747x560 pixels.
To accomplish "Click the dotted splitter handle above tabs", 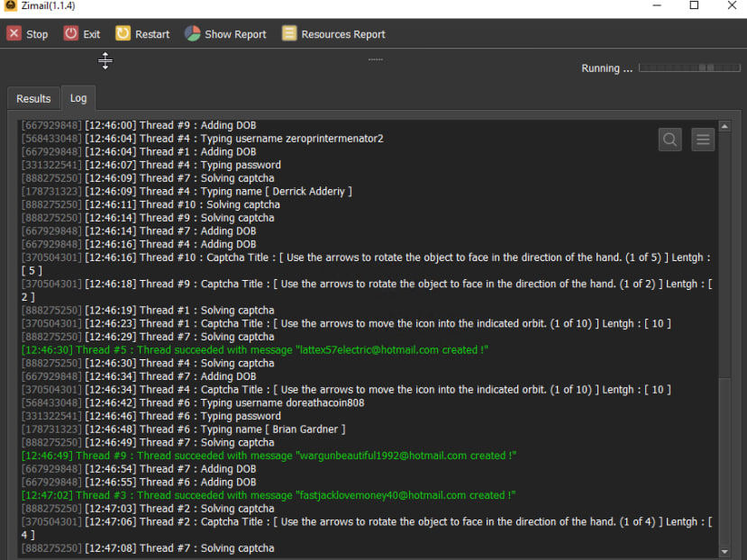I will 375,60.
